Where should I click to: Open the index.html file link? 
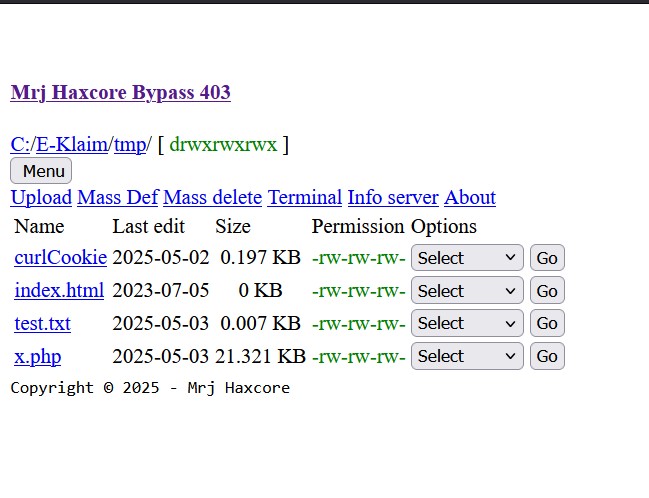point(59,290)
